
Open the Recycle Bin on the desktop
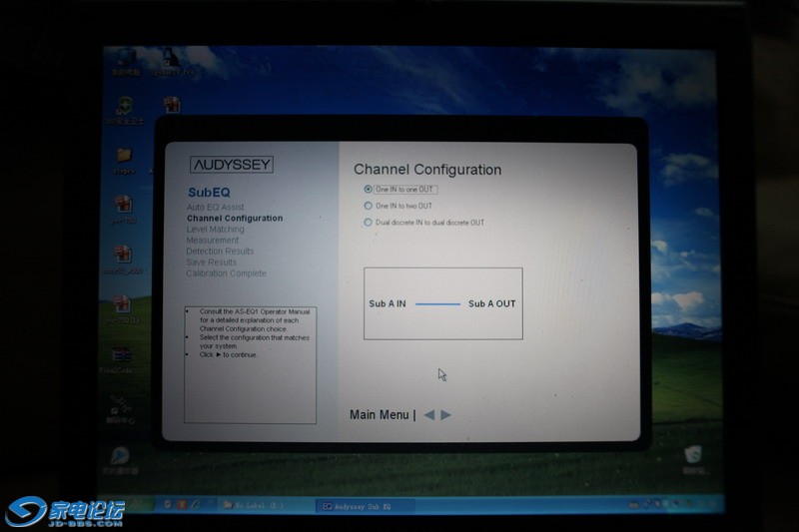tap(693, 460)
